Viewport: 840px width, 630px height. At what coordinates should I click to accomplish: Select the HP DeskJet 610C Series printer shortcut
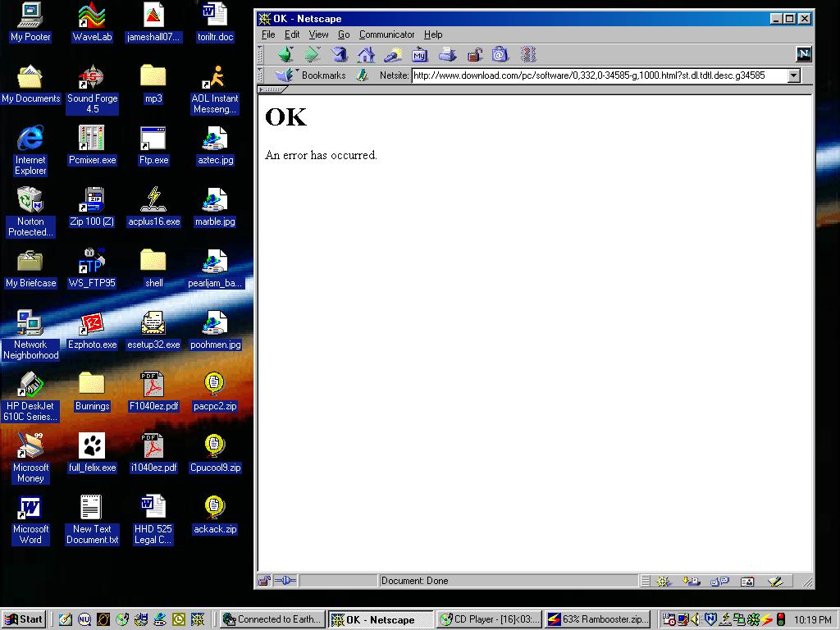click(30, 396)
